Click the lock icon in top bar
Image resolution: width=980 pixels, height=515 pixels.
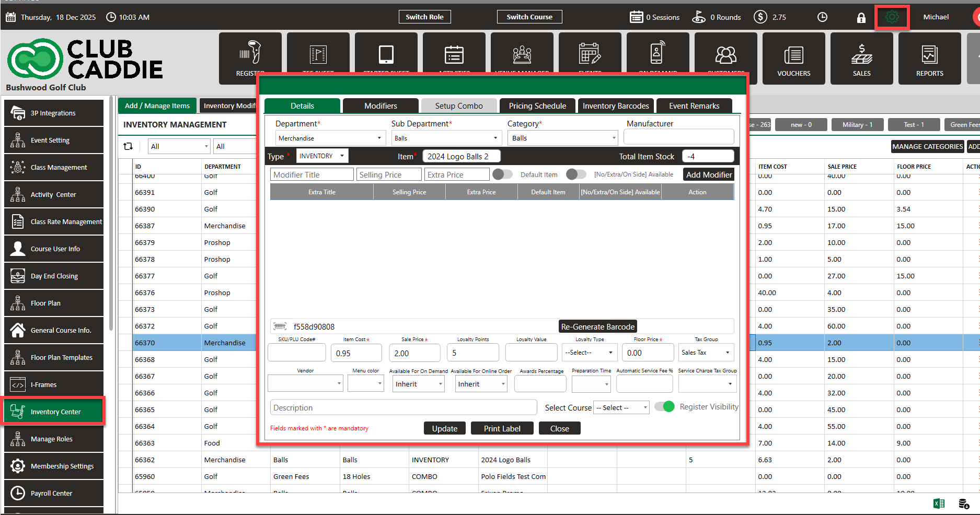[x=861, y=18]
